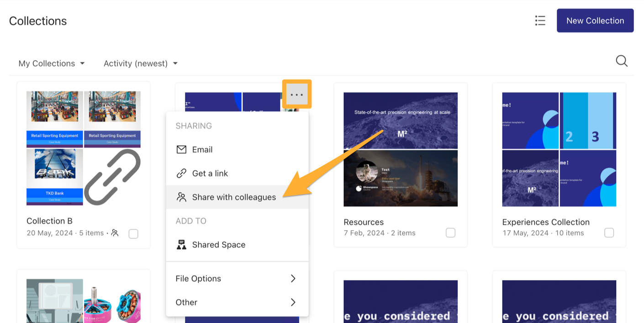Click the '17 May, 2024 · 10 items' text
The width and height of the screenshot is (644, 323).
(543, 233)
